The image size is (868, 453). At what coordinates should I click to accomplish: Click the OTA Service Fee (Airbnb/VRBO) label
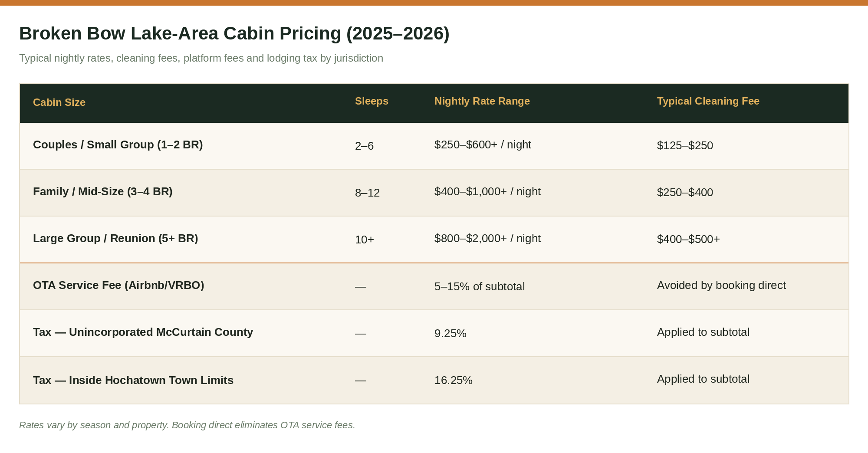pos(118,285)
